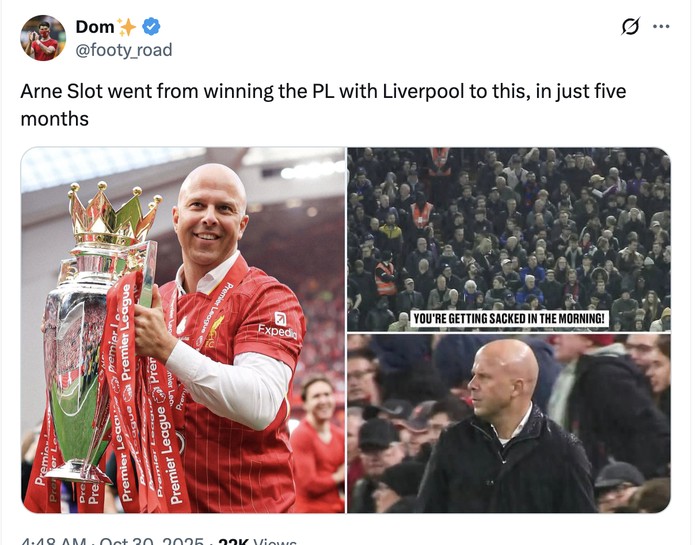Click the tweet text about Arne Slot
The image size is (700, 545).
pyautogui.click(x=323, y=105)
